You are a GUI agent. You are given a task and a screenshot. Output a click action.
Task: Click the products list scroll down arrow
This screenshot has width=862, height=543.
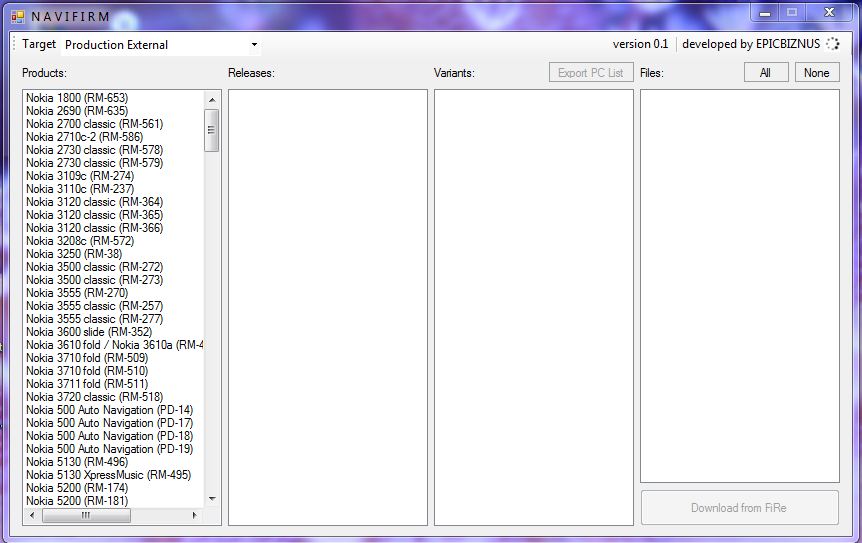point(212,499)
